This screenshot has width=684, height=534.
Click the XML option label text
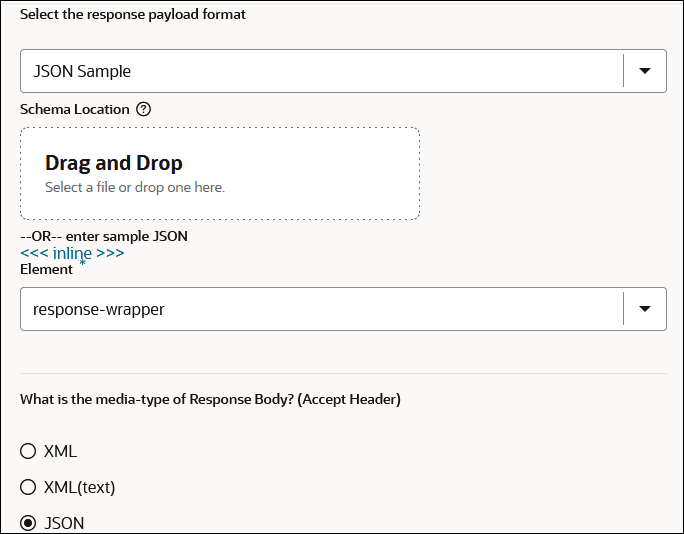click(x=60, y=451)
